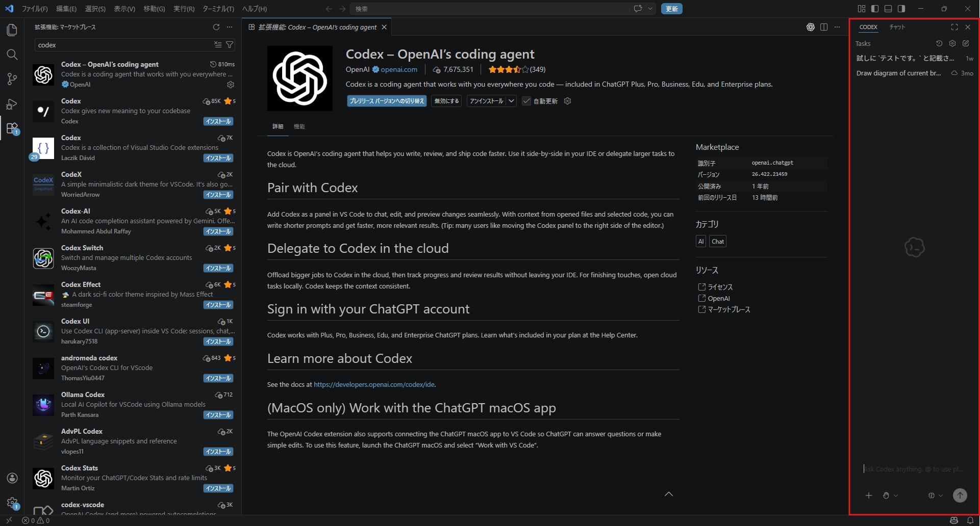Click the 無効にする button
980x526 pixels.
pos(446,101)
